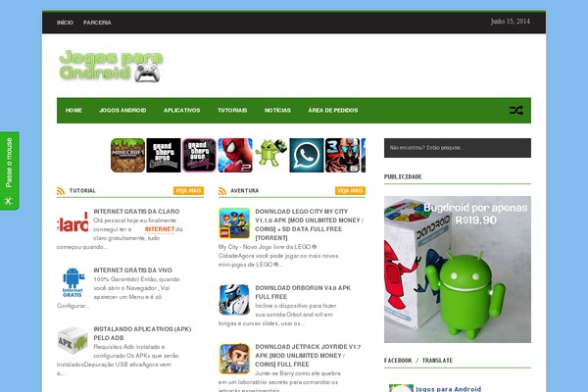Open the APK box thumbnail
The image size is (588, 392).
point(73,340)
